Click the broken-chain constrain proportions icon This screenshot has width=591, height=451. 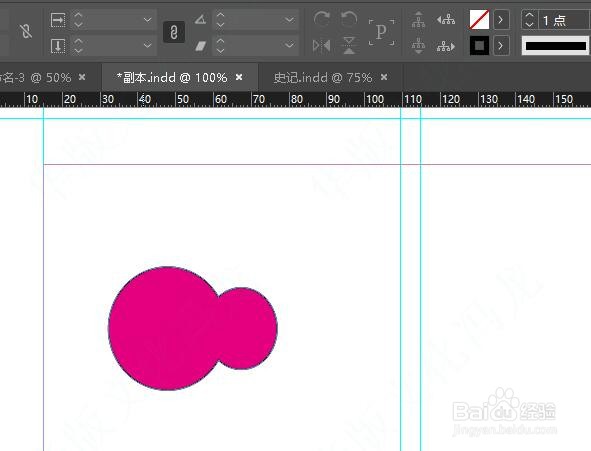(x=26, y=32)
